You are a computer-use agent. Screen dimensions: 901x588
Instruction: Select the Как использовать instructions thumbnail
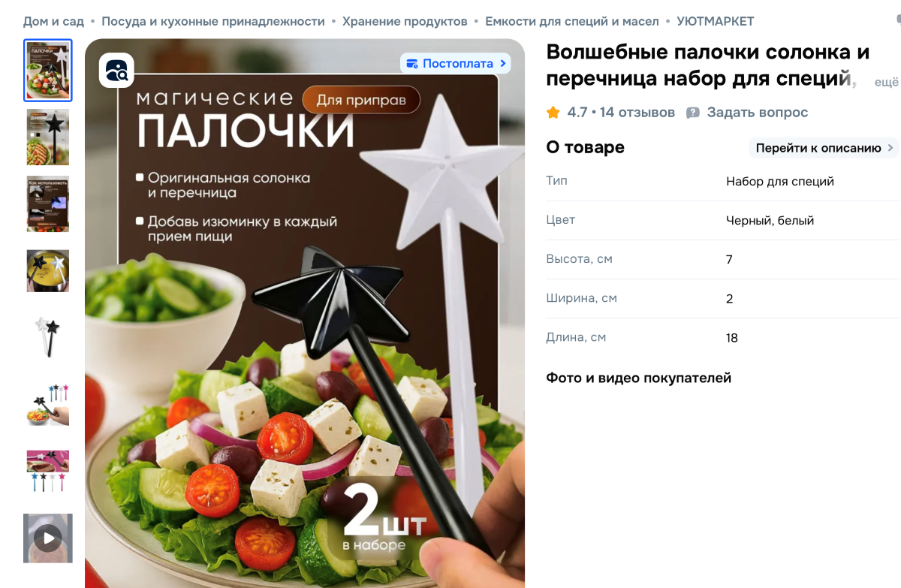48,204
